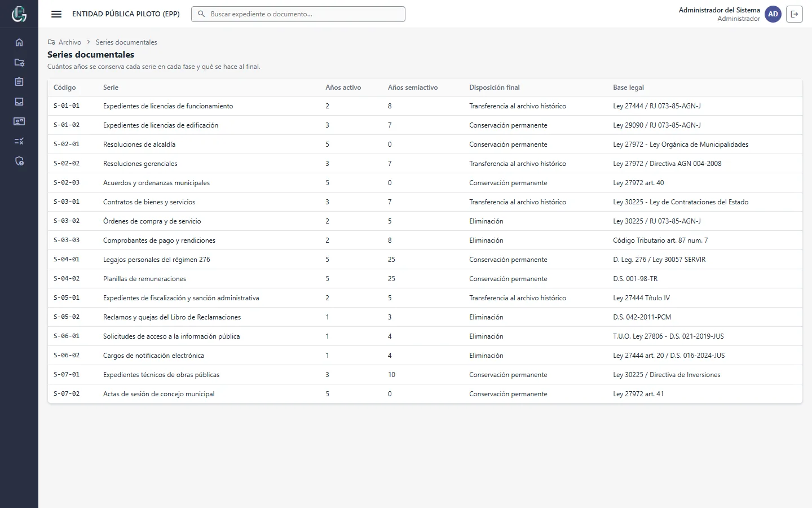Image resolution: width=812 pixels, height=508 pixels.
Task: Open the shield security sidebar icon
Action: click(x=19, y=161)
